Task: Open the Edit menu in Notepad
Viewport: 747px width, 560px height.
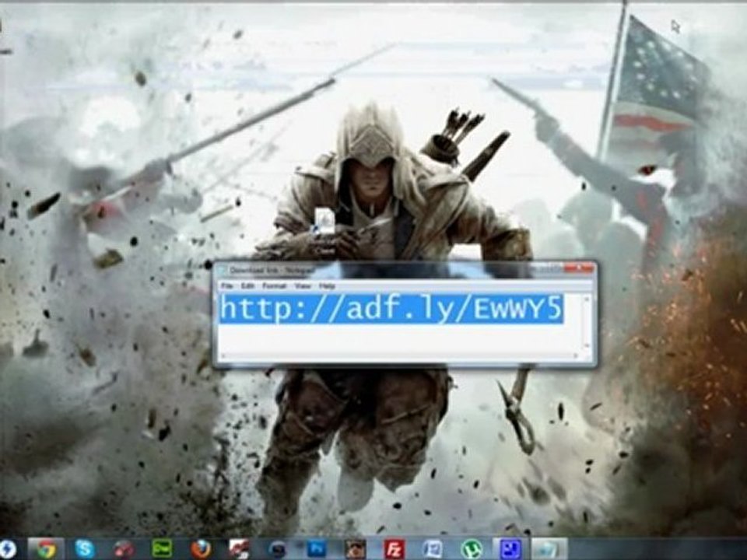Action: point(247,286)
